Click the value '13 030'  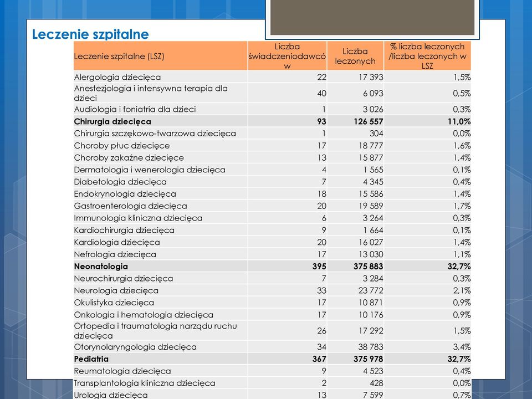[x=371, y=254]
